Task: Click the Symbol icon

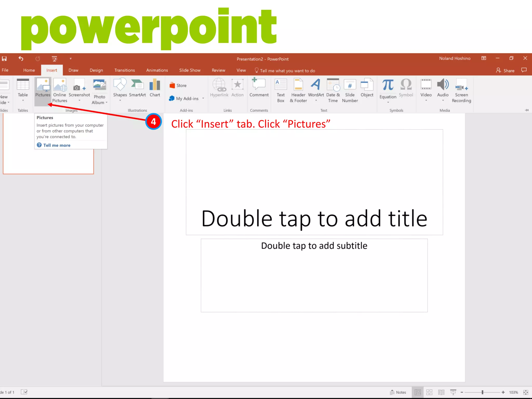Action: (406, 88)
